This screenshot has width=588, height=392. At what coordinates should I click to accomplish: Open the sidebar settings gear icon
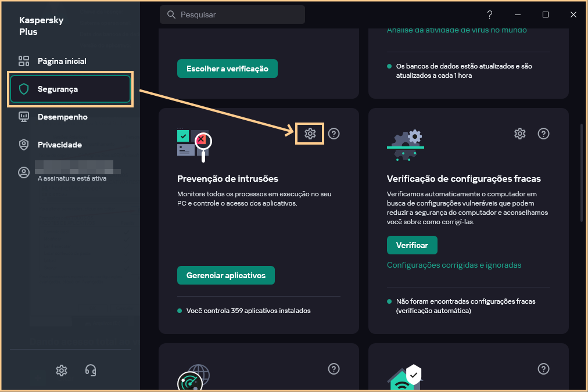coord(62,371)
